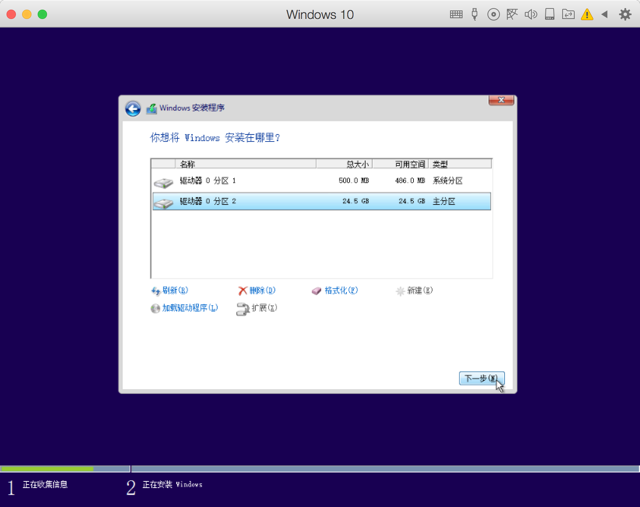
Task: Close the Windows setup dialog
Action: (x=501, y=100)
